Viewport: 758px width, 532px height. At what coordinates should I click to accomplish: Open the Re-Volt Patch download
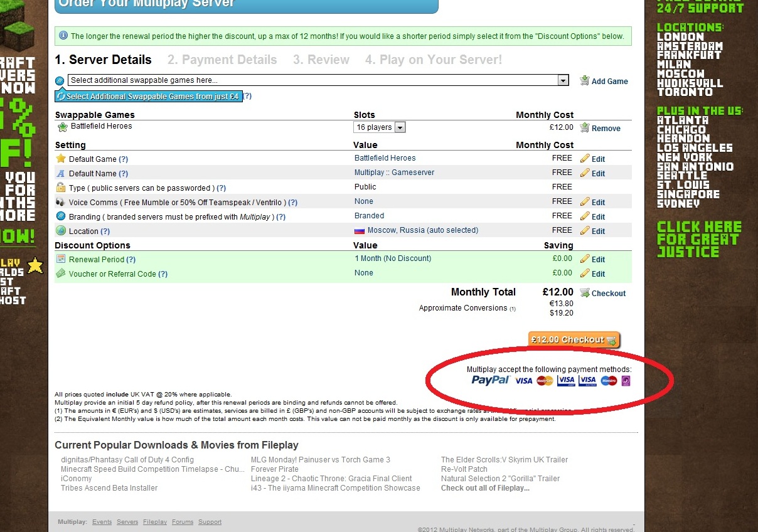464,469
